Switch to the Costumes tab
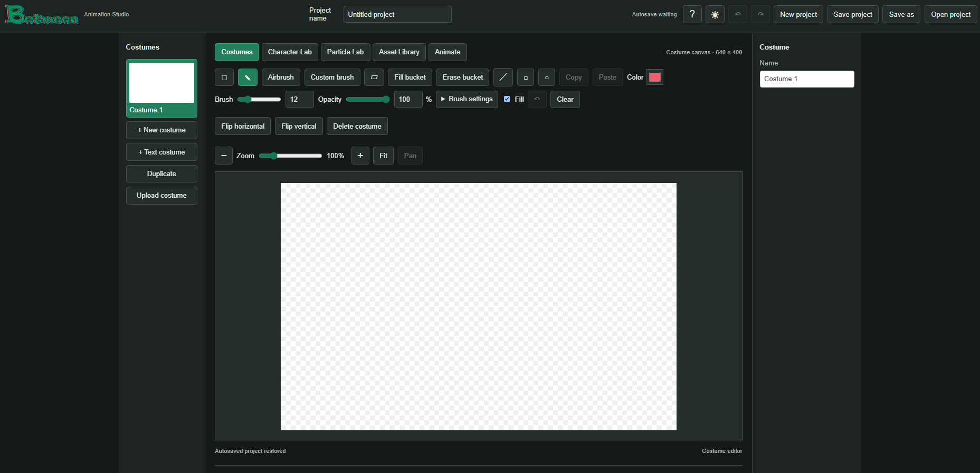Viewport: 980px width, 473px height. tap(237, 52)
